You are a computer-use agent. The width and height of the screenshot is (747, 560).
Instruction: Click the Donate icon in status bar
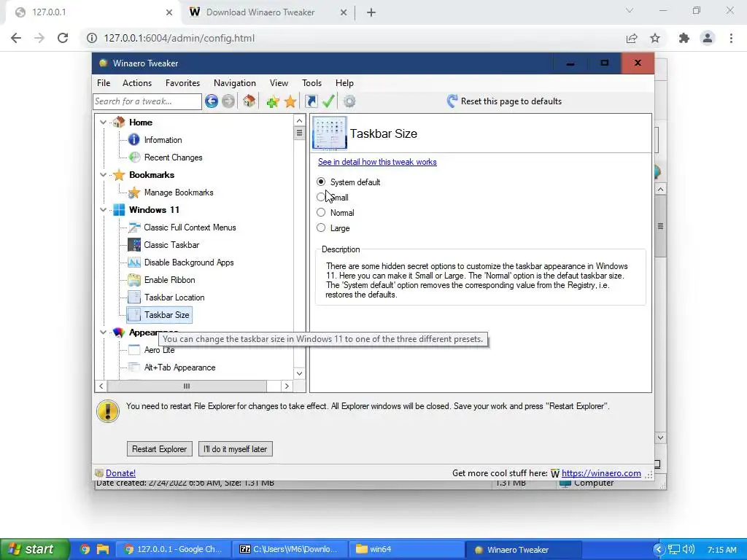pos(99,472)
